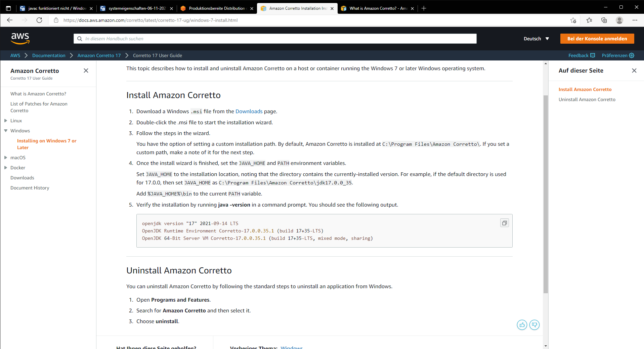Open a new browser tab

[x=424, y=8]
